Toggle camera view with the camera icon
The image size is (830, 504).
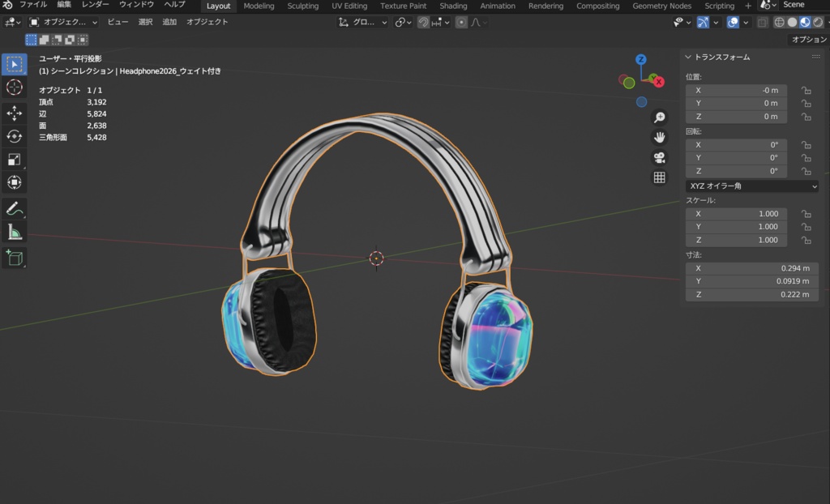[660, 157]
